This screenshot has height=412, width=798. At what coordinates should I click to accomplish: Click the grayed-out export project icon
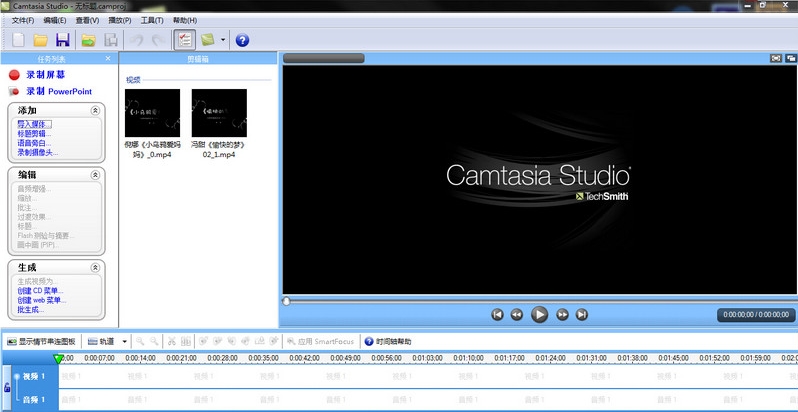111,40
